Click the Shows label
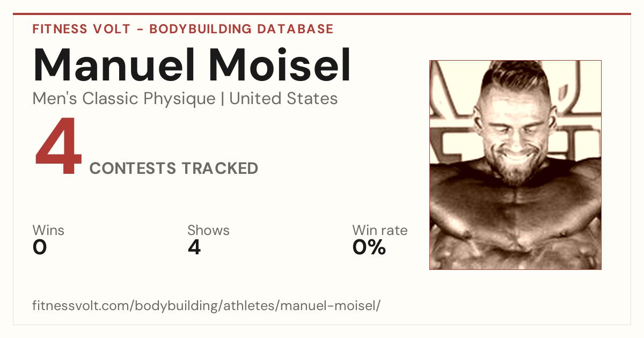This screenshot has height=338, width=644. pyautogui.click(x=208, y=231)
